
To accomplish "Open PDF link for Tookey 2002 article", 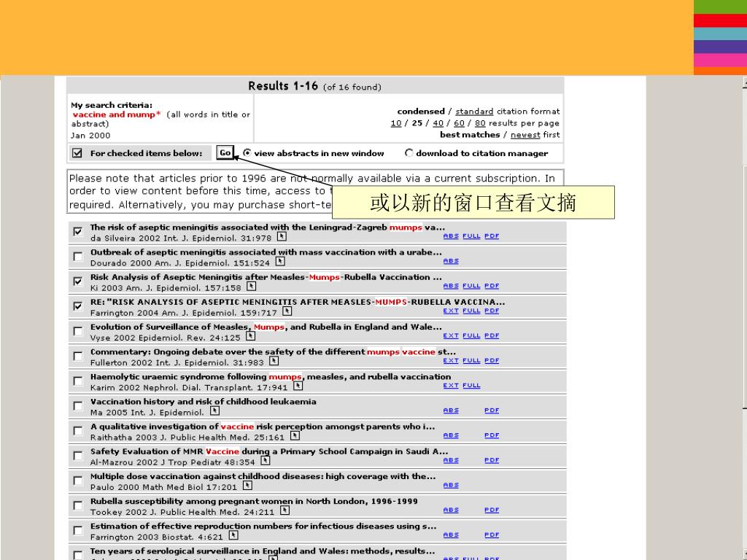I will coord(492,510).
